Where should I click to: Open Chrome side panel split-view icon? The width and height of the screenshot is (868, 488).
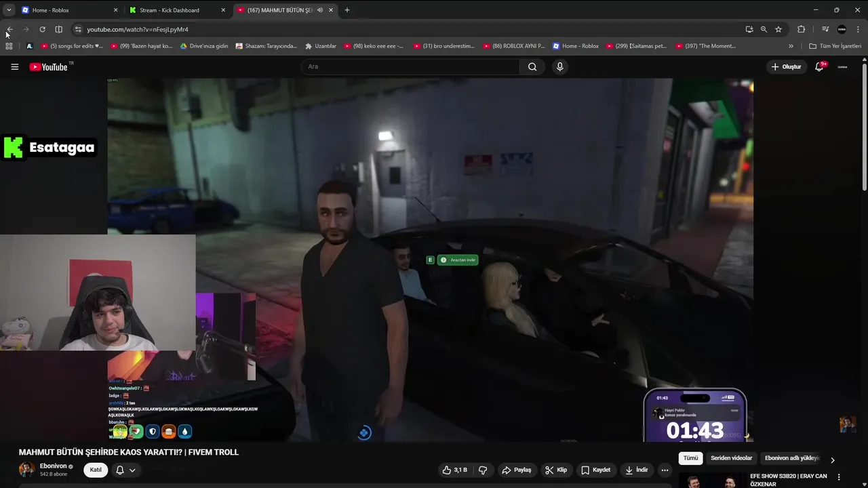(58, 29)
